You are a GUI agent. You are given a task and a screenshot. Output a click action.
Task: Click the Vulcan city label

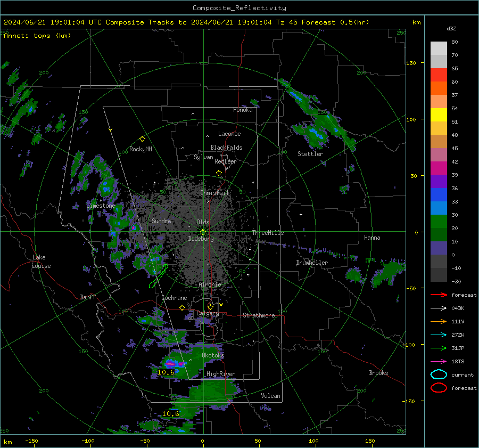coord(270,396)
